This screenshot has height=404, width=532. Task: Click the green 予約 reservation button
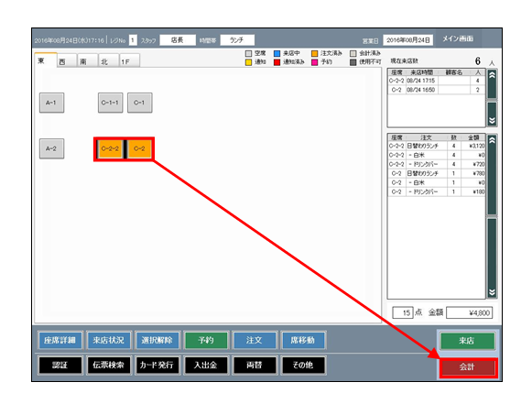(x=206, y=340)
